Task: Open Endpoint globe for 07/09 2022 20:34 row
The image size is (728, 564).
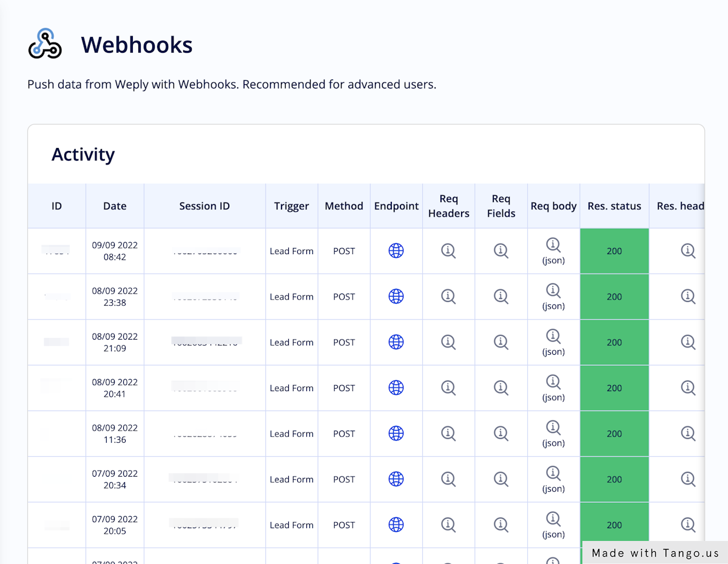Action: click(396, 479)
